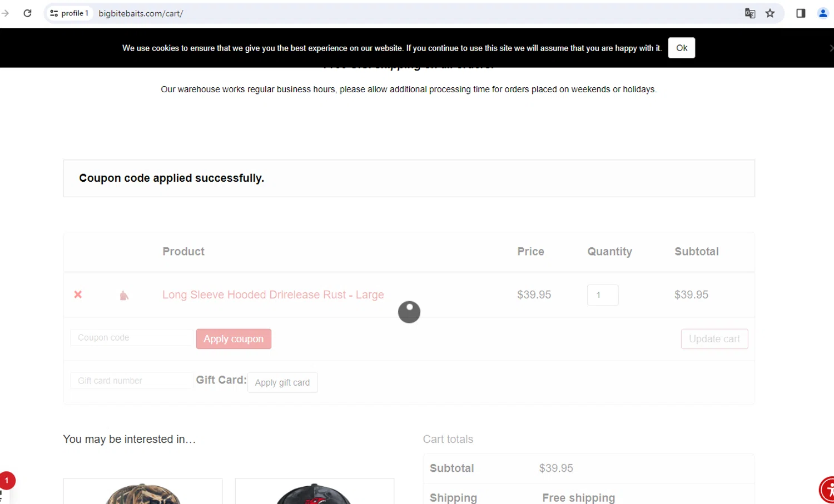Open the browser side panel icon
The height and width of the screenshot is (504, 834).
pyautogui.click(x=801, y=13)
